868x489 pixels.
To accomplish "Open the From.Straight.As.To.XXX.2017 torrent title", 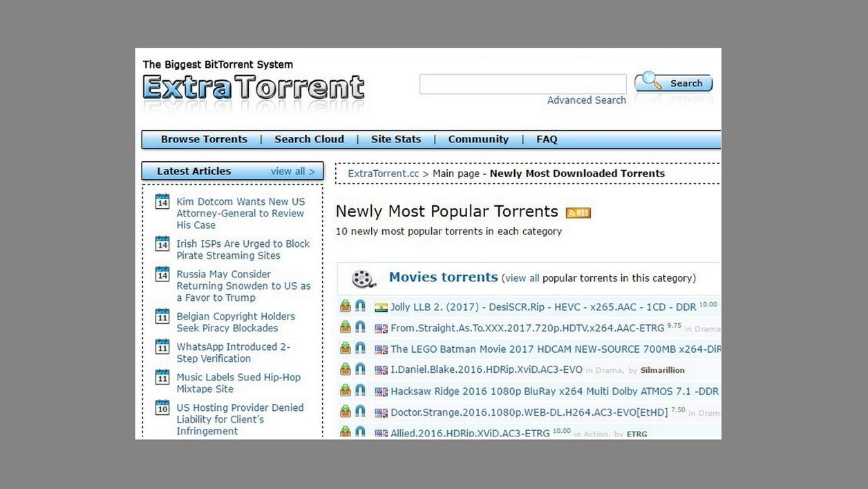I will click(x=527, y=328).
